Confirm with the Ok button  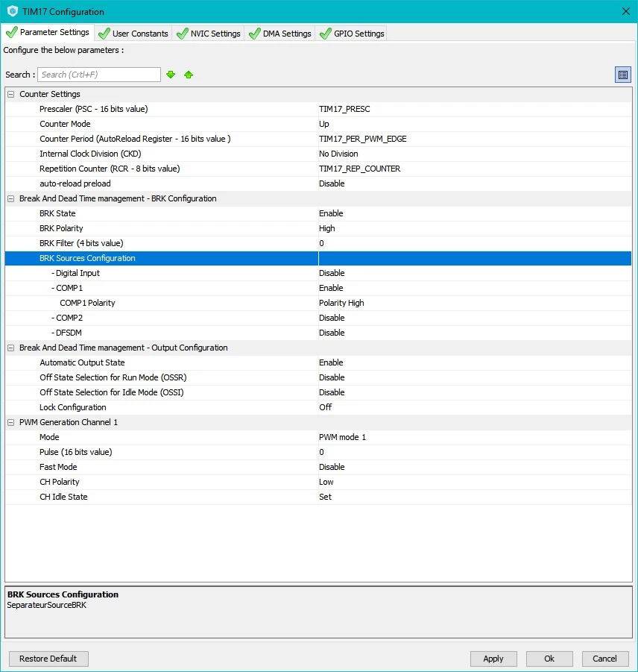549,659
